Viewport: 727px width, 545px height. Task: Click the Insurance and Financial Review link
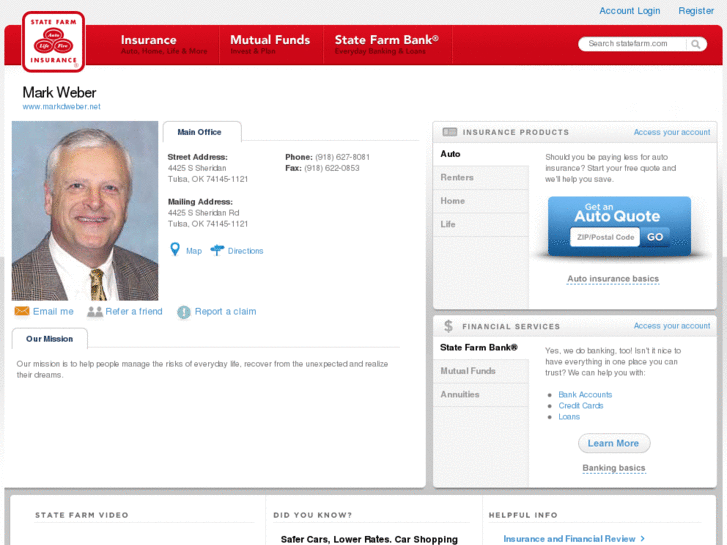pyautogui.click(x=569, y=539)
